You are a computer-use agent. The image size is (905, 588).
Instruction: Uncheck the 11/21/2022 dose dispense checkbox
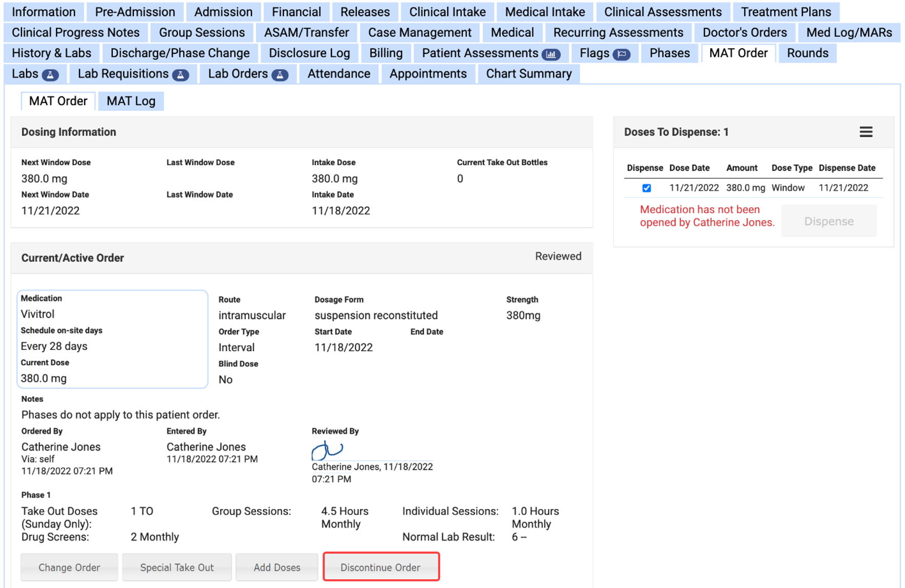[646, 188]
